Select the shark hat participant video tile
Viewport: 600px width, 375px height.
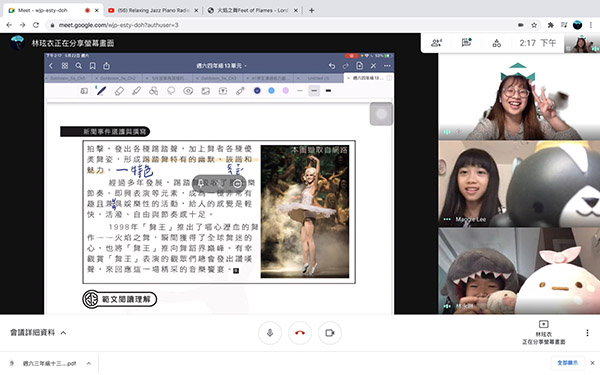coord(519,271)
